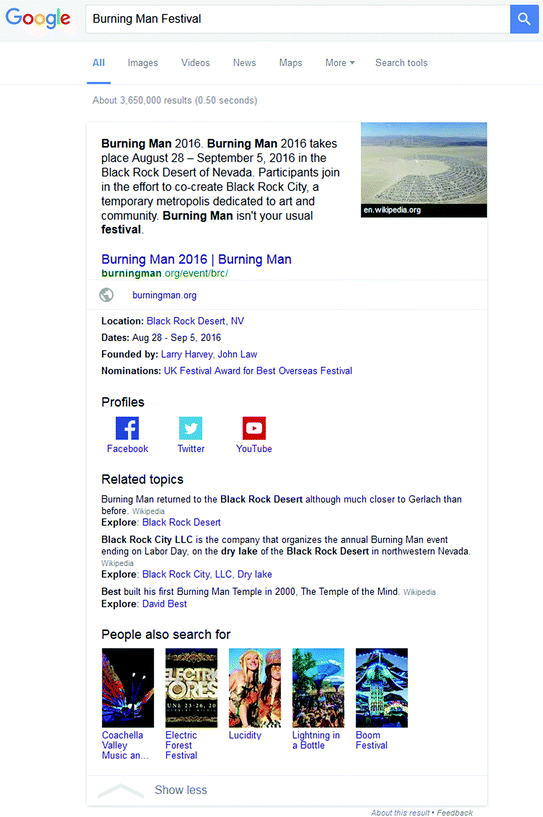
Task: Explore the David Best link
Action: pyautogui.click(x=164, y=604)
